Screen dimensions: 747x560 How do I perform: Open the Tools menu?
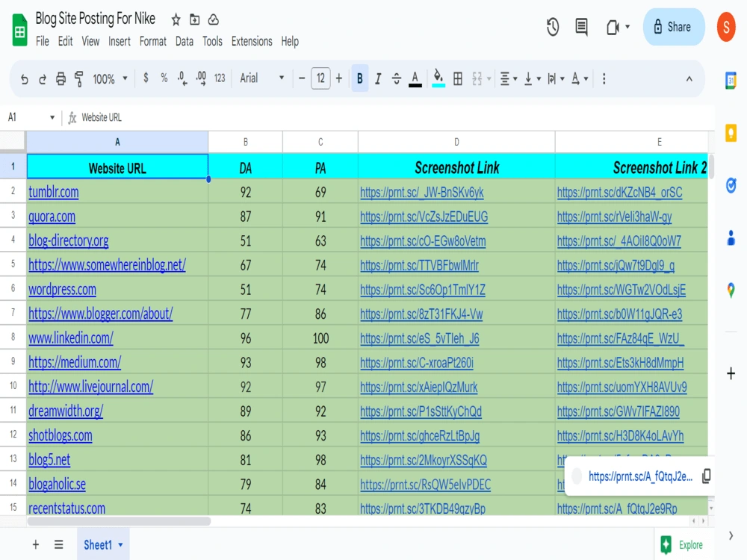click(x=212, y=41)
